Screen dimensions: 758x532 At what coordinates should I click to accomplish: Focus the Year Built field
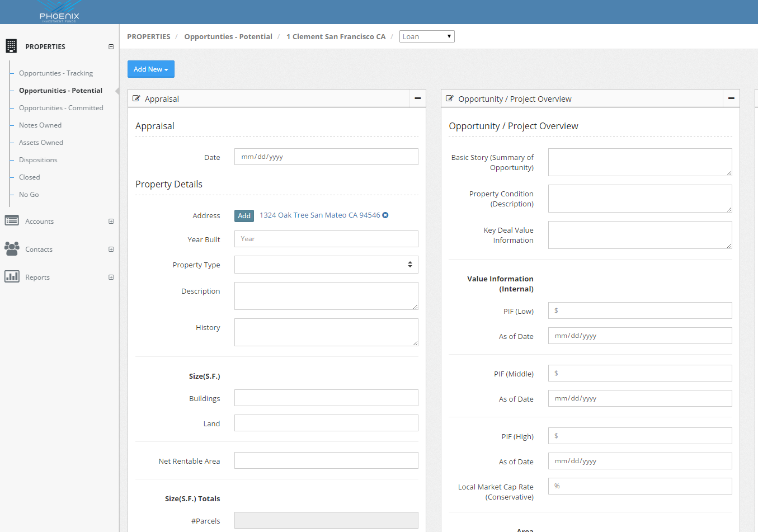[x=326, y=239]
